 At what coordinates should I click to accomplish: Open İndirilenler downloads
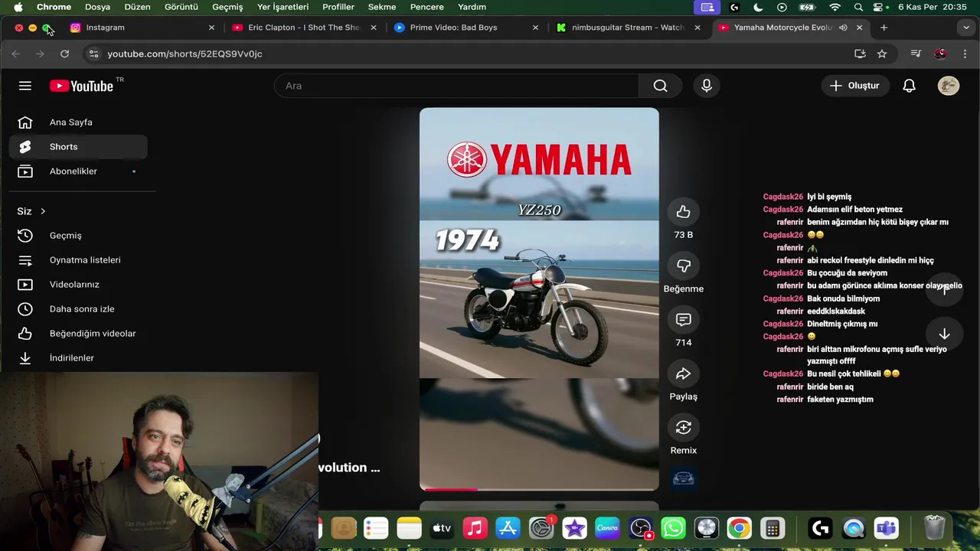tap(78, 358)
